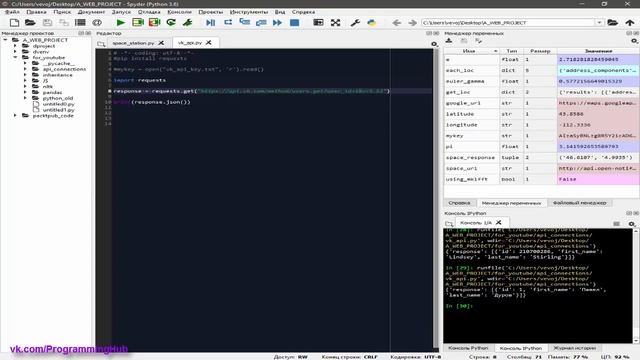Select the space_response variable row
The height and width of the screenshot is (360, 640).
(541, 157)
